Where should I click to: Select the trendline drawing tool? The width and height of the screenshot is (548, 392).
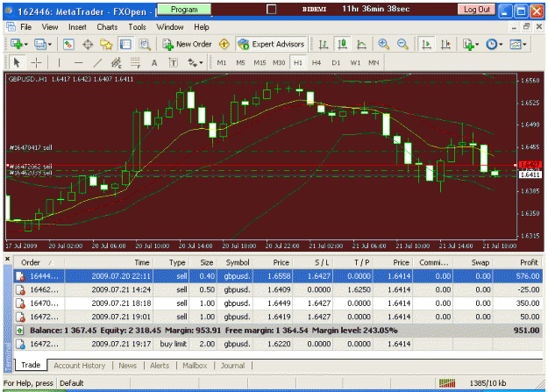[x=97, y=62]
